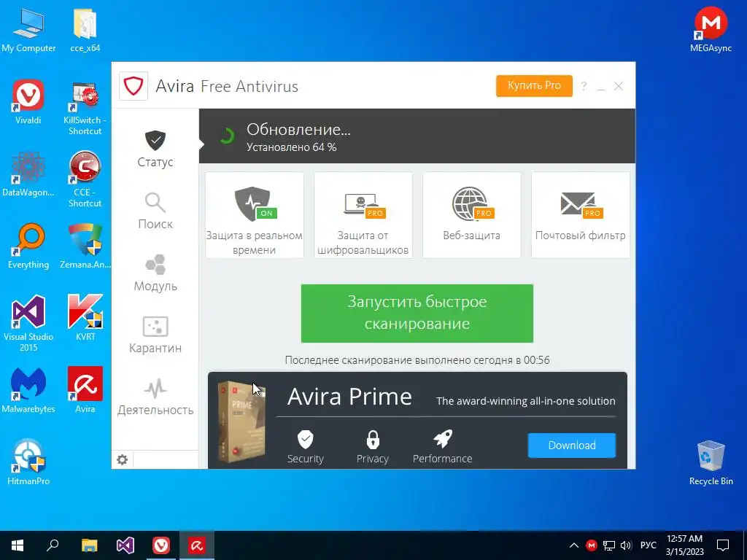Expand hidden system tray icons

(x=573, y=545)
